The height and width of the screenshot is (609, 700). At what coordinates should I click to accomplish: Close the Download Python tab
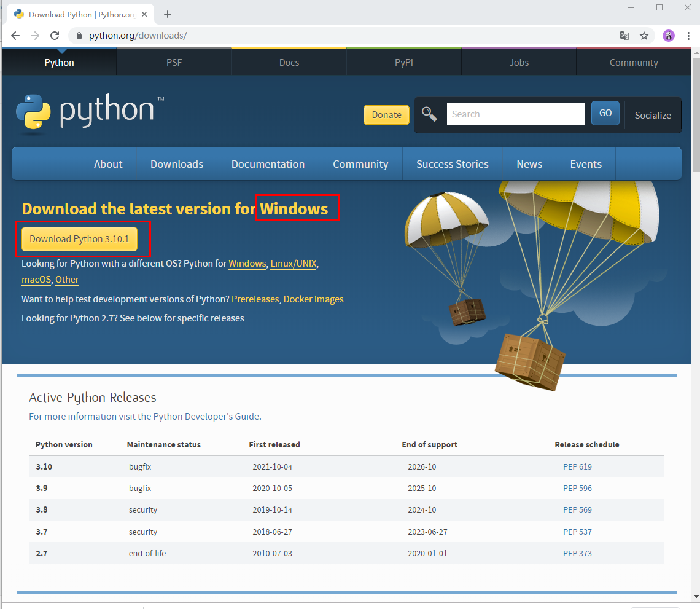pyautogui.click(x=144, y=14)
